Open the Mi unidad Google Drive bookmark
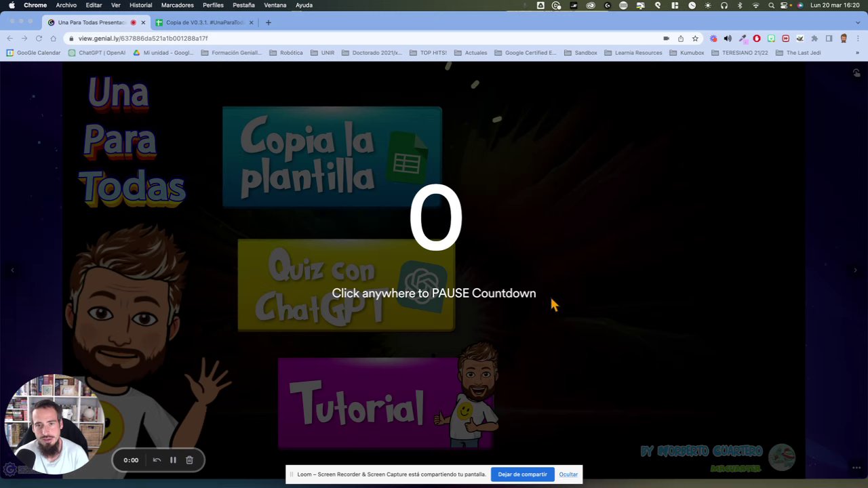868x488 pixels. [163, 53]
